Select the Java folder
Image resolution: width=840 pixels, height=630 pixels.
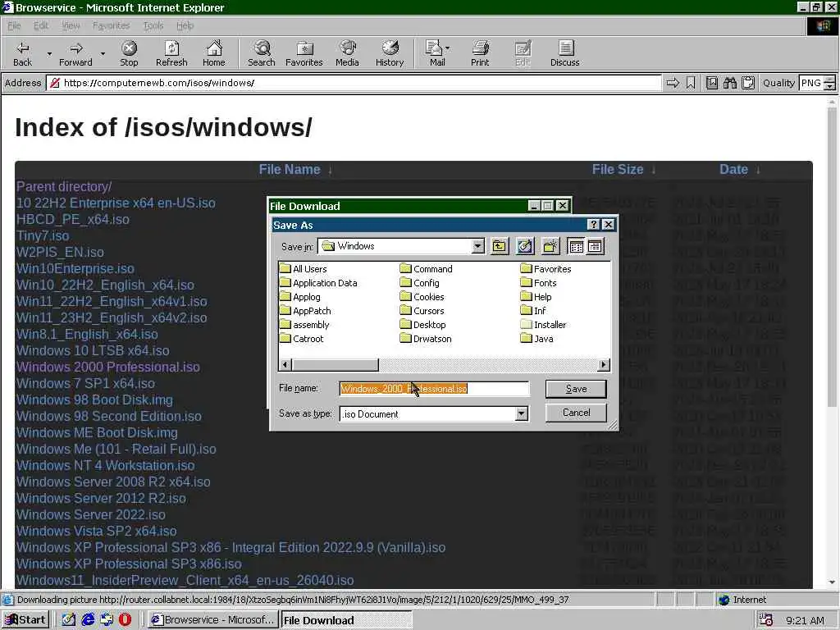pos(537,339)
